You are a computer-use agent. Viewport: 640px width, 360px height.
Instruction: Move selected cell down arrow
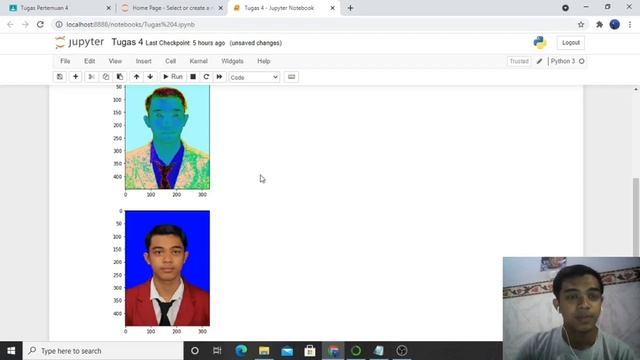(x=150, y=77)
